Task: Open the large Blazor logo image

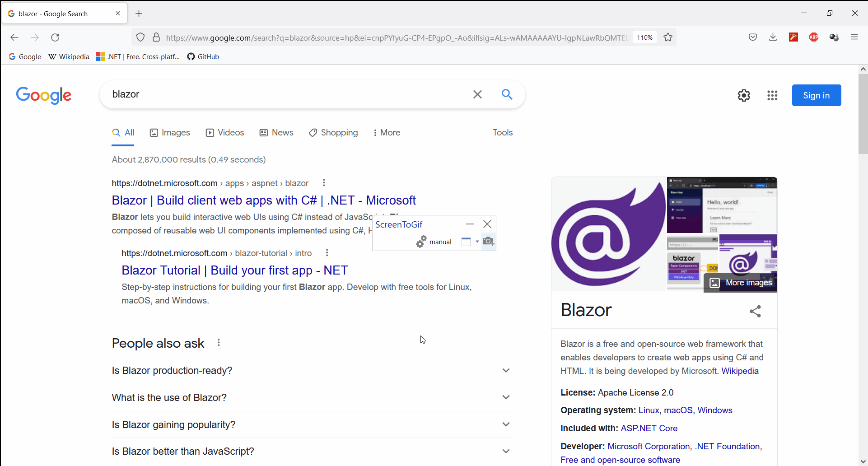Action: 609,234
